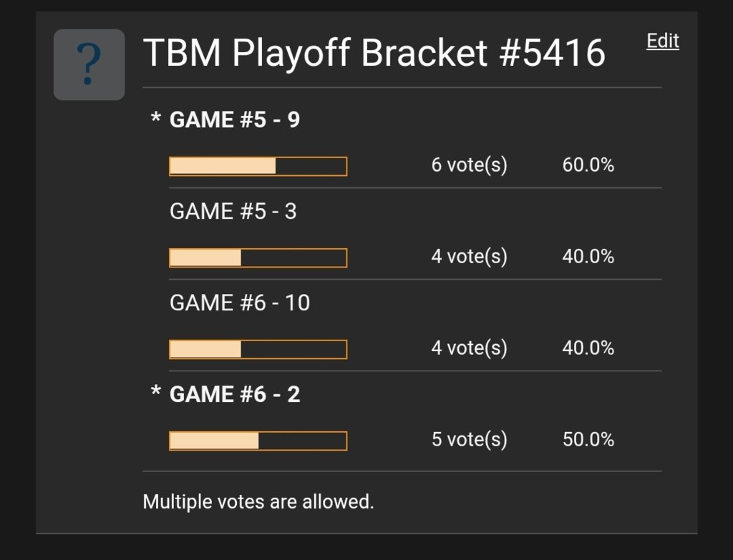Open the Edit link for the poll

pyautogui.click(x=662, y=41)
